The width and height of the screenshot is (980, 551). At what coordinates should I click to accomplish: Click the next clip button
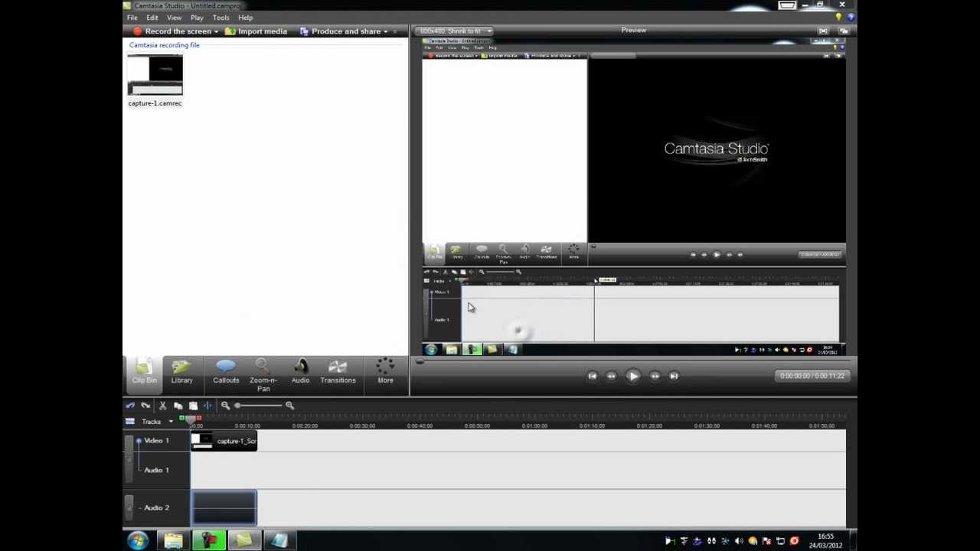click(x=674, y=376)
